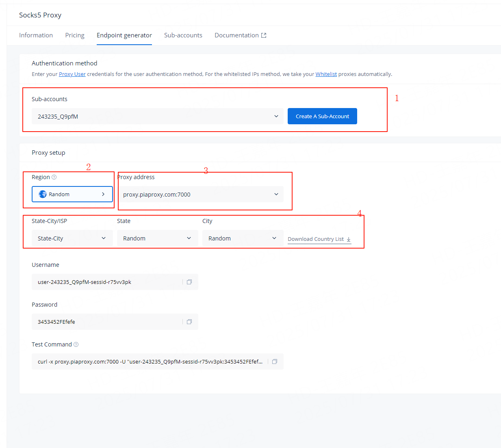Screen dimensions: 501x448
Task: Open the Sub-accounts tab
Action: [183, 35]
